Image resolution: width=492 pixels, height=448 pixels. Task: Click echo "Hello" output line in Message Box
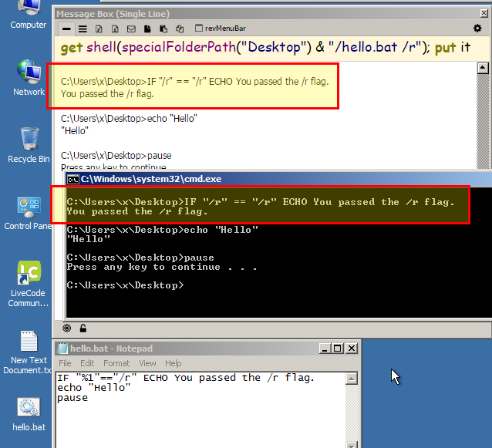[129, 119]
